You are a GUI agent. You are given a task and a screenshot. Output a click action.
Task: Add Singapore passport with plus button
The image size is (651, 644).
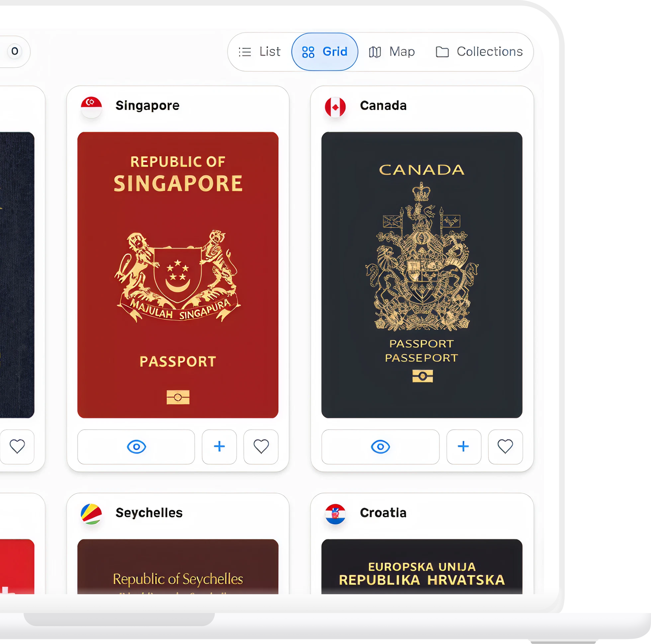click(x=219, y=446)
